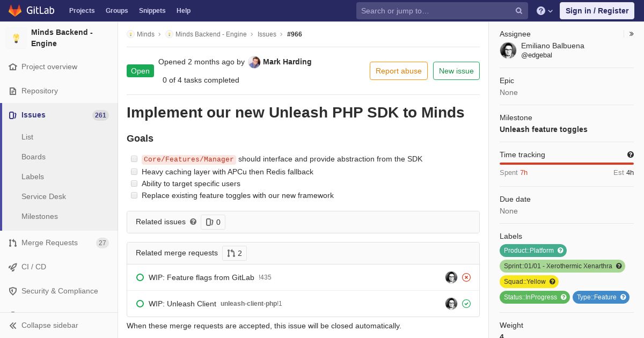
Task: Click the open status icon for Feature flags MR
Action: pyautogui.click(x=140, y=277)
